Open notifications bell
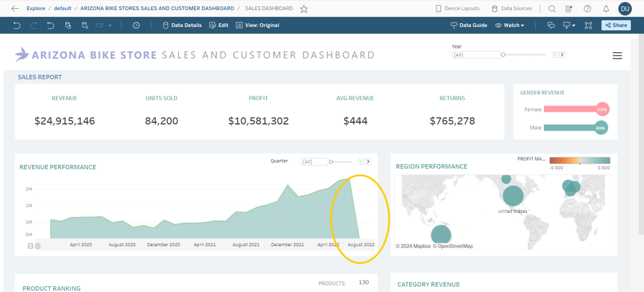 pyautogui.click(x=606, y=9)
